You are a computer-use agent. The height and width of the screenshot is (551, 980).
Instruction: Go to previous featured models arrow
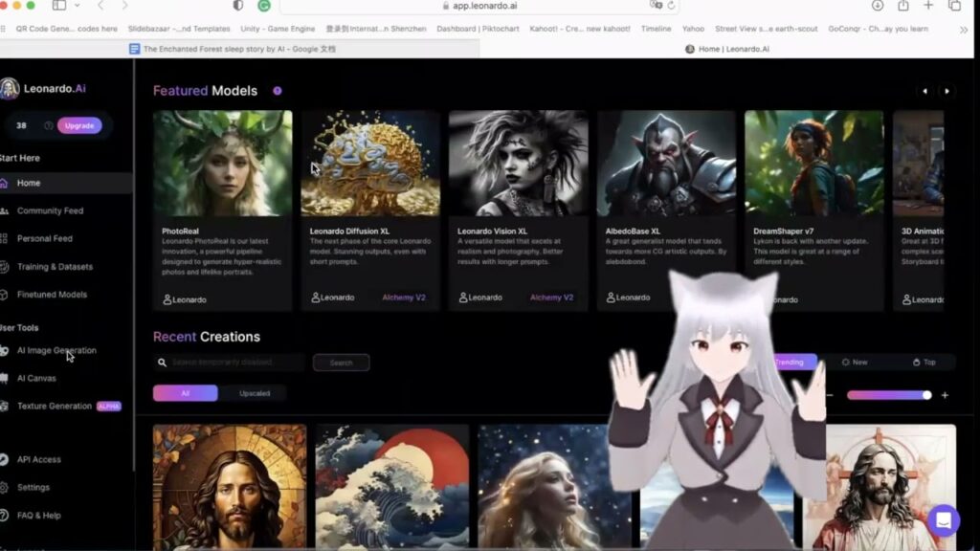pos(925,91)
